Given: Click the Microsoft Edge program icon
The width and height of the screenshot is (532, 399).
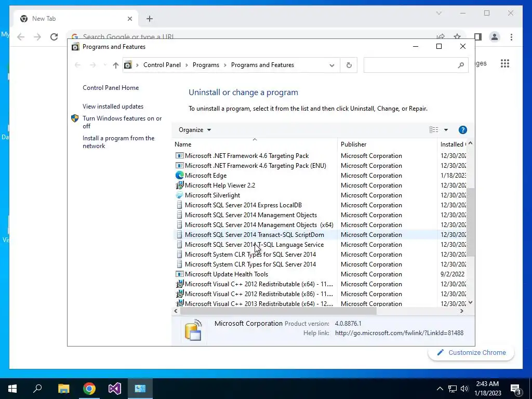Looking at the screenshot, I should (x=179, y=176).
